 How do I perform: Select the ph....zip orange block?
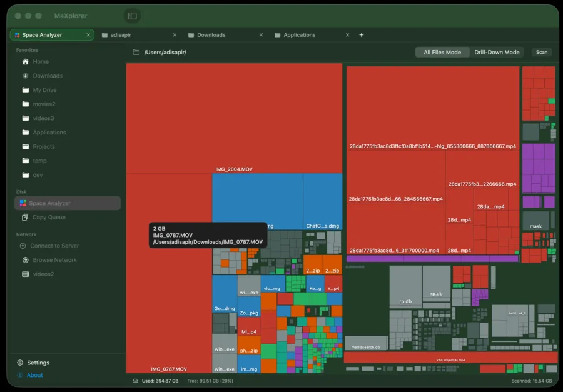[x=249, y=345]
